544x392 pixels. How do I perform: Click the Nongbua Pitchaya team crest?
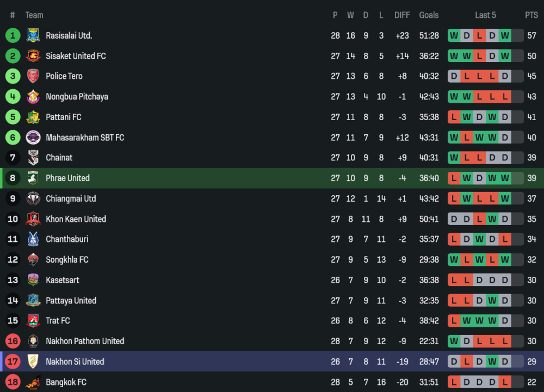(x=33, y=97)
